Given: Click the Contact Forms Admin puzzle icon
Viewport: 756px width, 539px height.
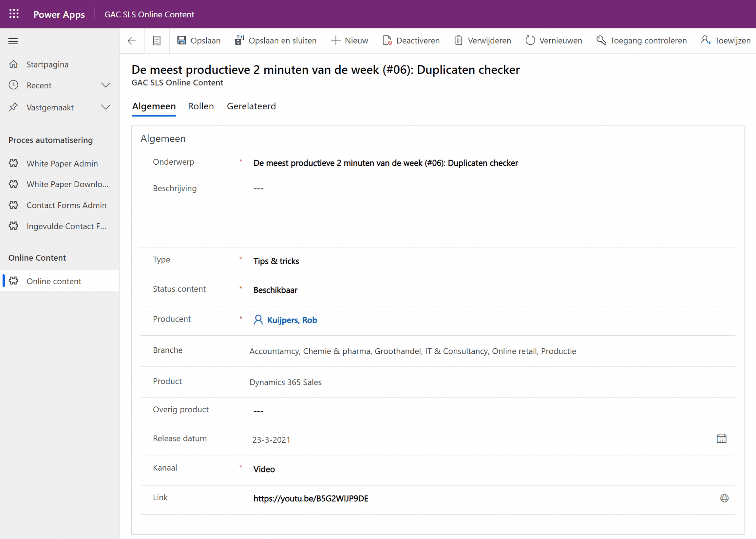Looking at the screenshot, I should (14, 205).
